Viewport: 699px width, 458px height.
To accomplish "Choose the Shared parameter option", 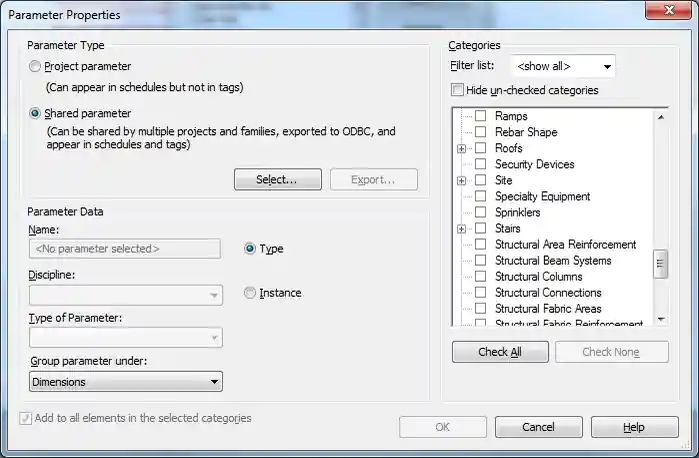I will click(x=36, y=114).
